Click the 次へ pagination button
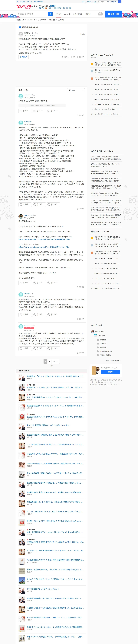 coord(56,361)
